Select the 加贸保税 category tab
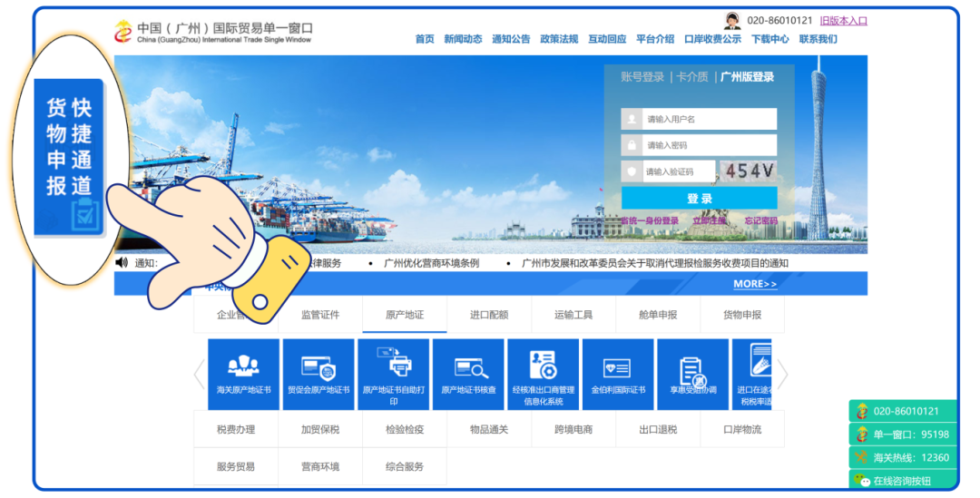 click(320, 429)
